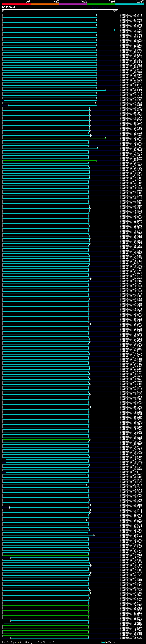Viewport: 146px width, 644px height.
Task: Click hit label UniRef100_A8J0V6
Action: pyautogui.click(x=131, y=160)
